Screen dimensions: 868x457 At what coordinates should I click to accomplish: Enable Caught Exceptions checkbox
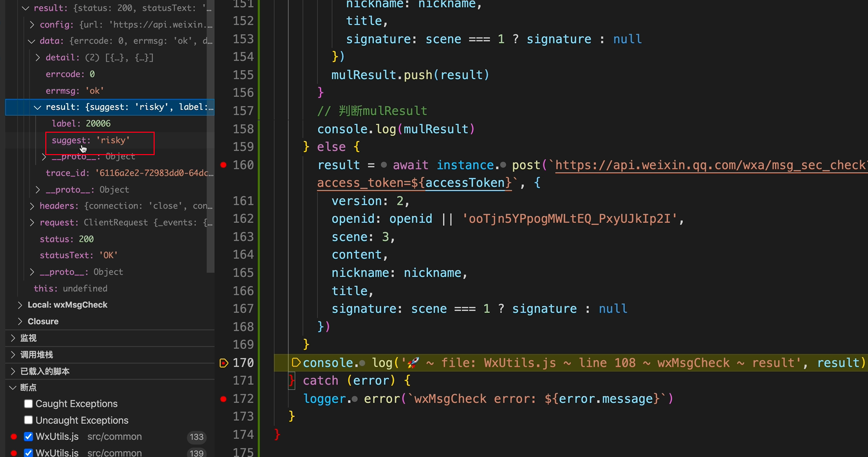29,404
